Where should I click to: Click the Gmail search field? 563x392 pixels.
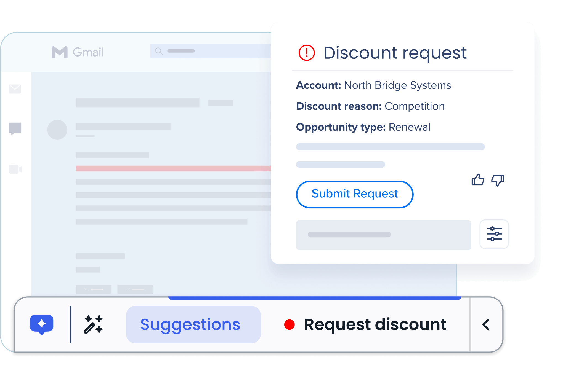[x=210, y=51]
